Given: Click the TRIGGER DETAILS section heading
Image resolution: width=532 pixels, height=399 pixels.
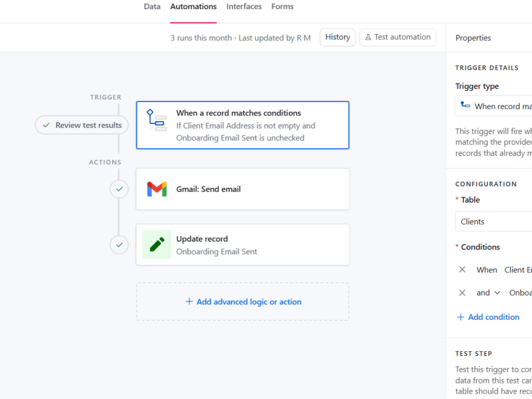Looking at the screenshot, I should coord(487,68).
